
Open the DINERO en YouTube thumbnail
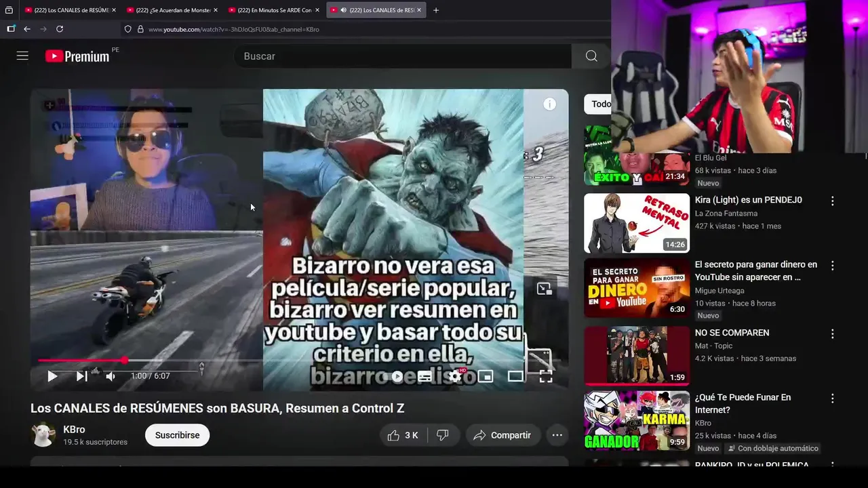[637, 288]
